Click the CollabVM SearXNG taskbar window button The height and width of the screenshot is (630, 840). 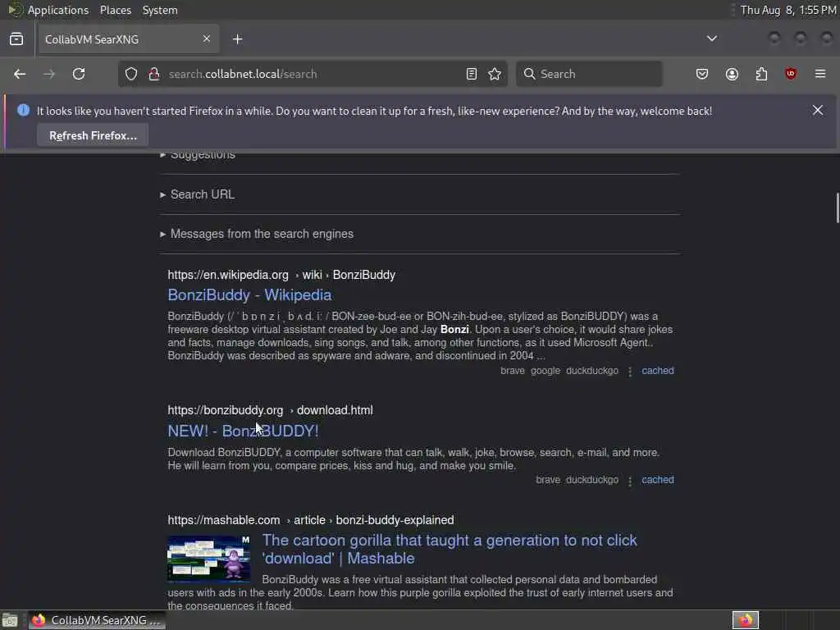tap(97, 620)
